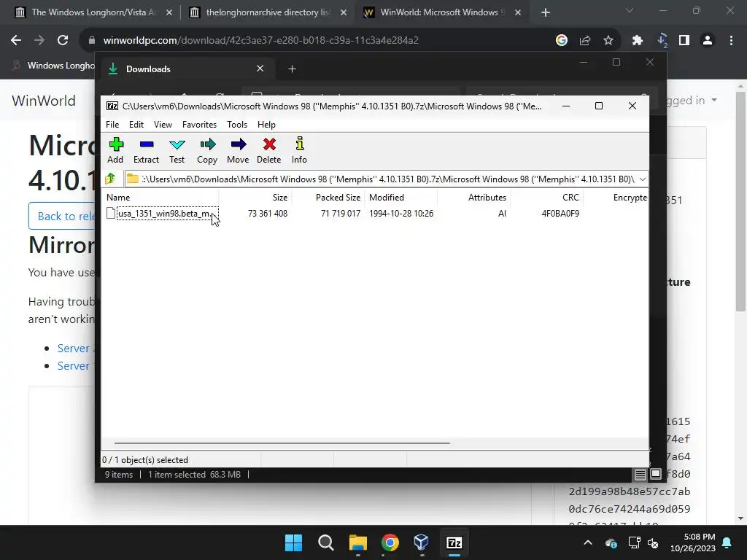This screenshot has width=747, height=560.
Task: Expand the 7-Zip address path dropdown
Action: (x=642, y=179)
